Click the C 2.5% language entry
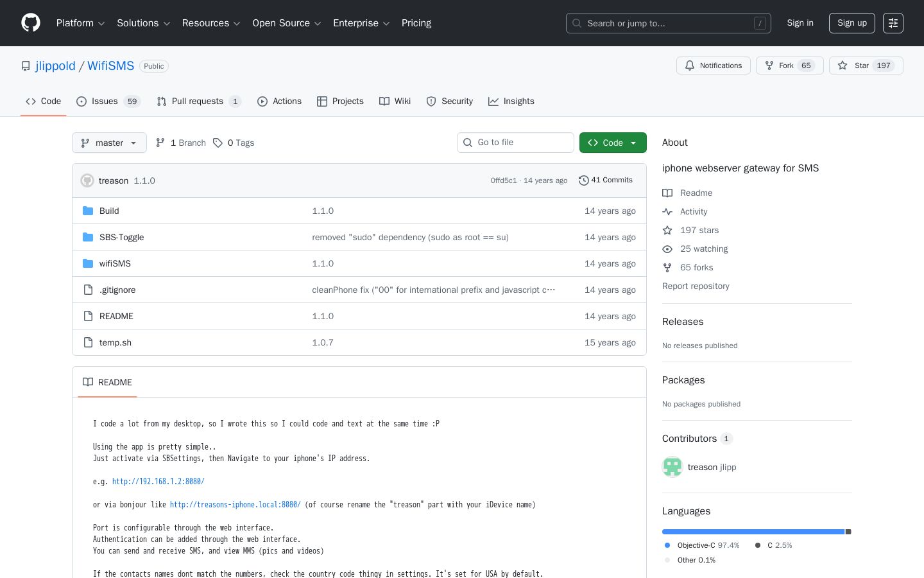Screen dimensions: 924x578 point(773,545)
